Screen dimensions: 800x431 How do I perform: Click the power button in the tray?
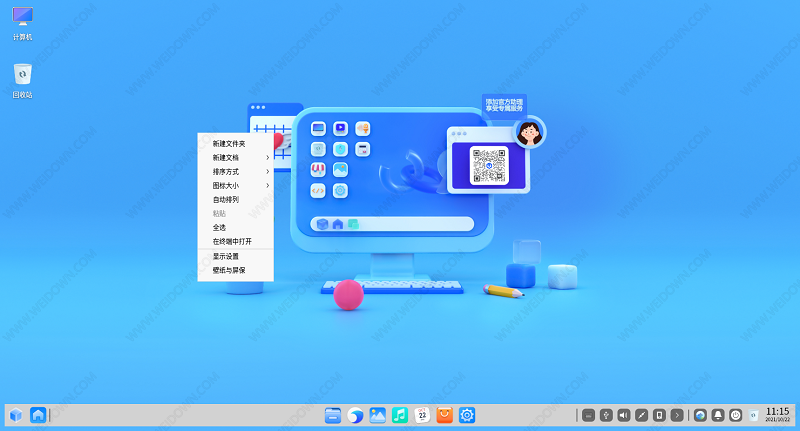736,414
